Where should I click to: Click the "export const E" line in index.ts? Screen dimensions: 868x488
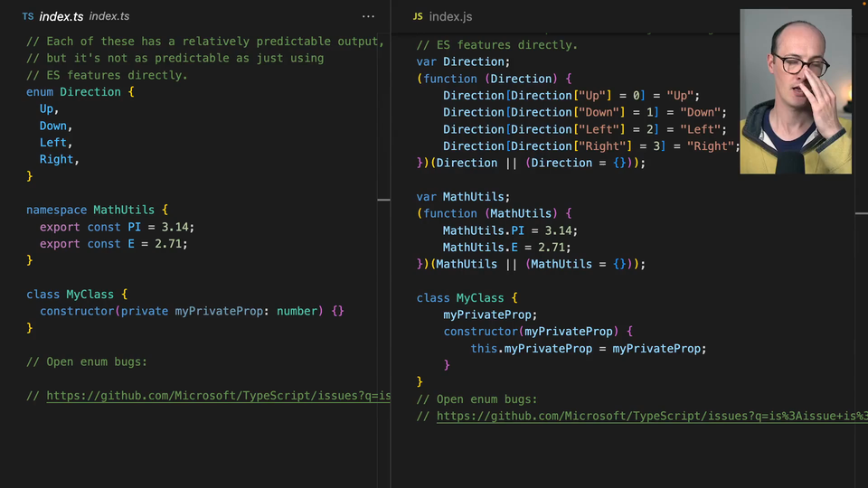(113, 244)
